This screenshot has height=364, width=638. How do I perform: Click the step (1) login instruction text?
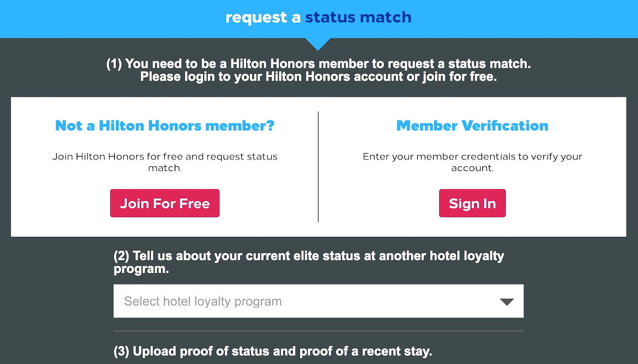319,70
